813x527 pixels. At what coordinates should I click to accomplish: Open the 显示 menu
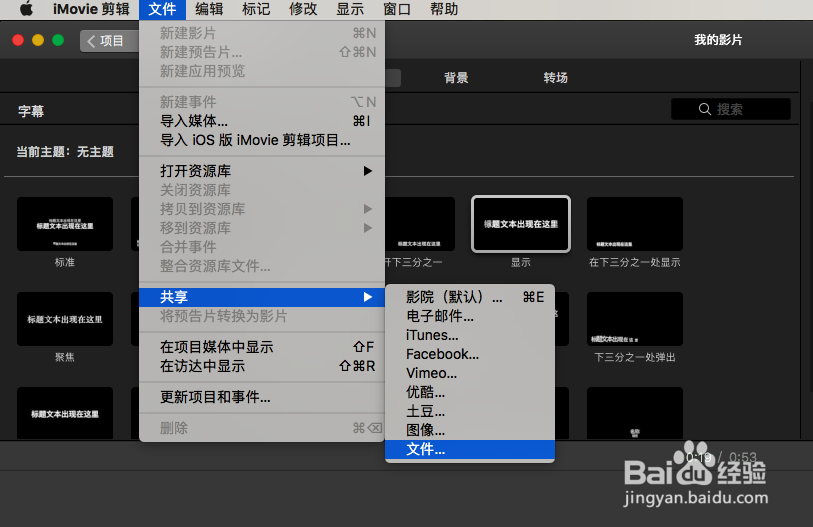pyautogui.click(x=350, y=9)
